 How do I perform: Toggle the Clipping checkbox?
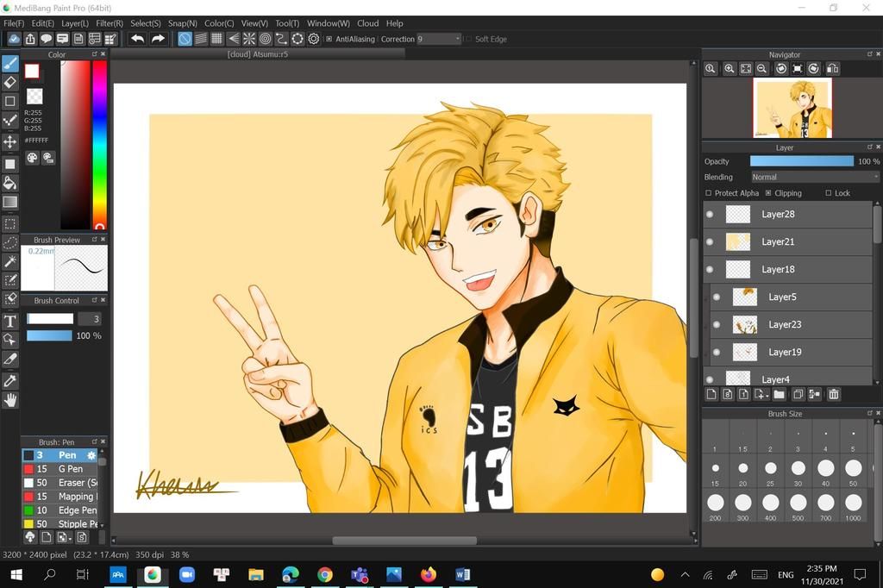point(768,193)
